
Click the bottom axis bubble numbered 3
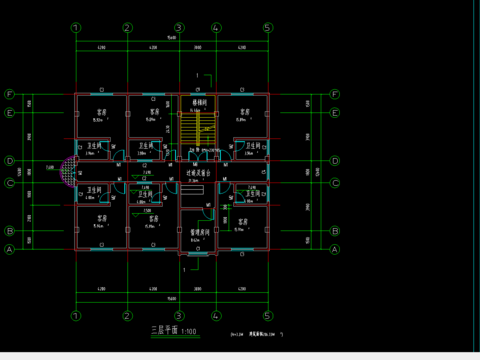click(179, 316)
